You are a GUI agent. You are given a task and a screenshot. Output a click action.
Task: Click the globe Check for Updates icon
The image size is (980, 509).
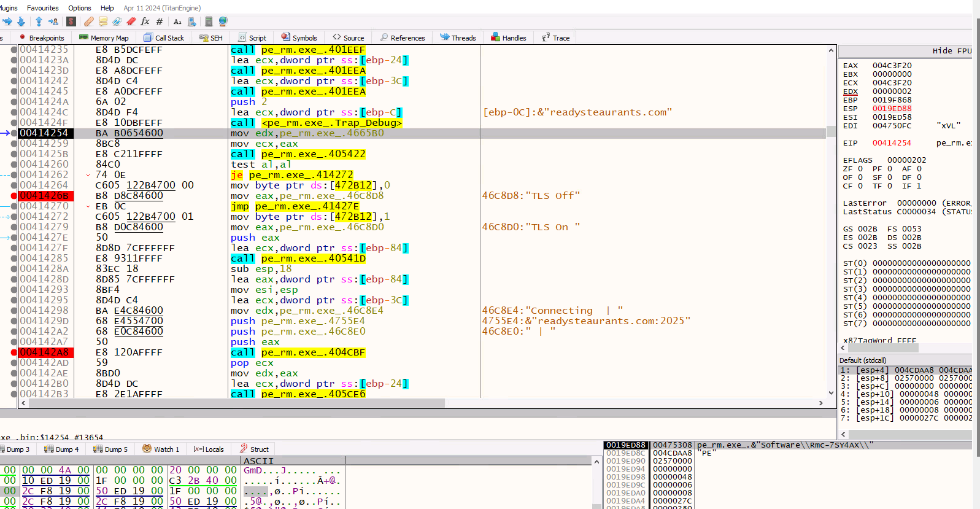(223, 21)
